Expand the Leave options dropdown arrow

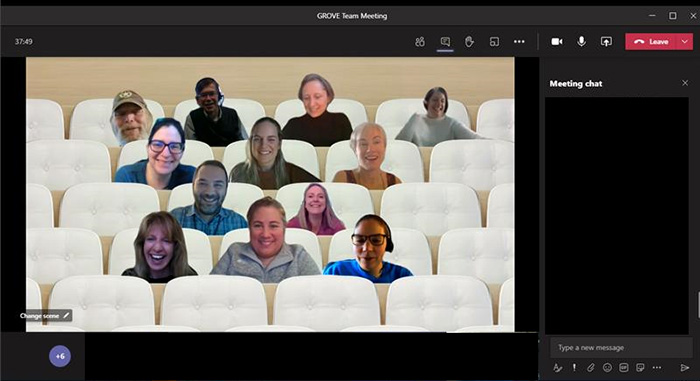point(685,42)
